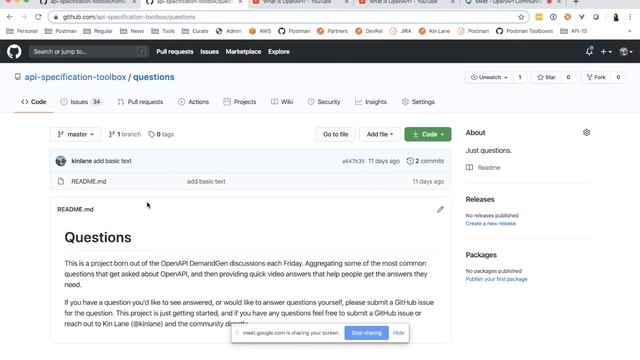Click the edit README pencil icon
Viewport: 640px width, 360px height.
(440, 209)
